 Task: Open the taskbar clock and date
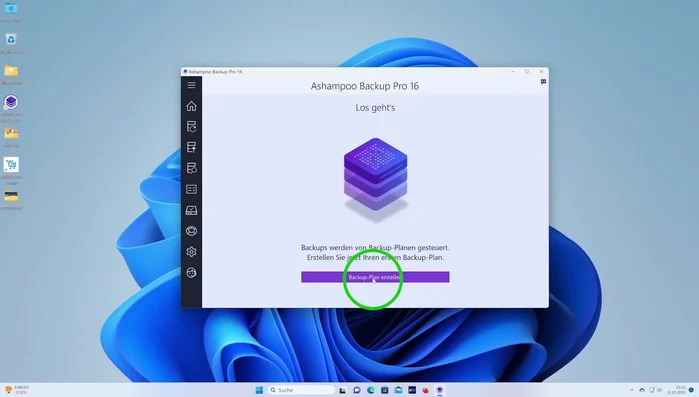click(677, 390)
